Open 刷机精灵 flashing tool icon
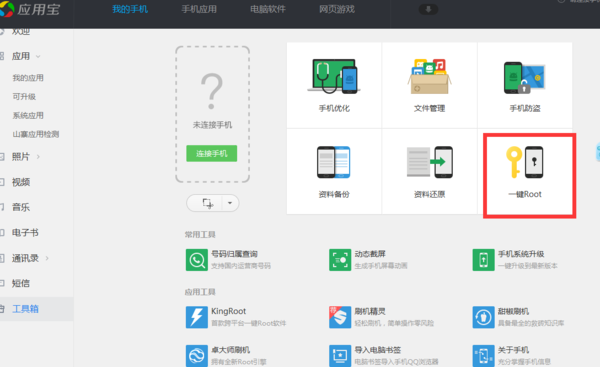Screen dimensions: 600x367 click(x=340, y=317)
